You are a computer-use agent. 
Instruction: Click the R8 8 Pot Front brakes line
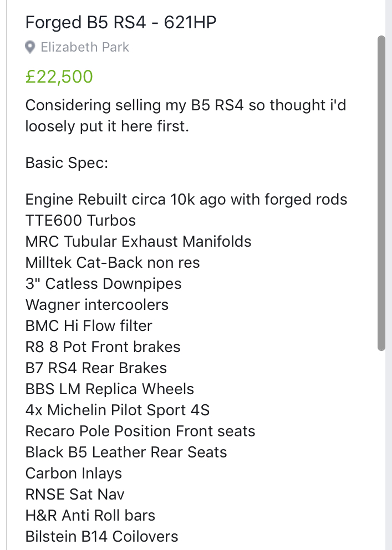point(103,347)
